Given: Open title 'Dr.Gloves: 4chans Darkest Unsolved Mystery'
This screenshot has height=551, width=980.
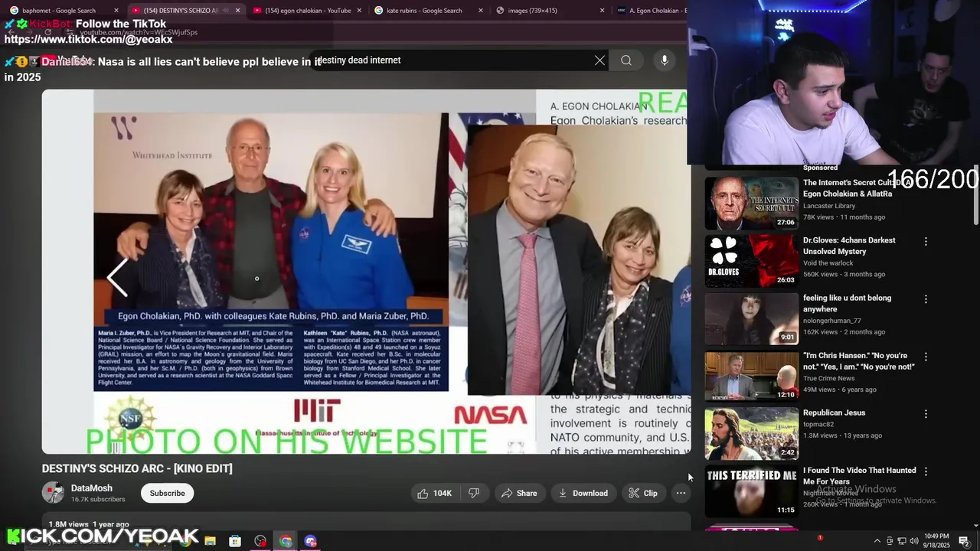Looking at the screenshot, I should (849, 246).
